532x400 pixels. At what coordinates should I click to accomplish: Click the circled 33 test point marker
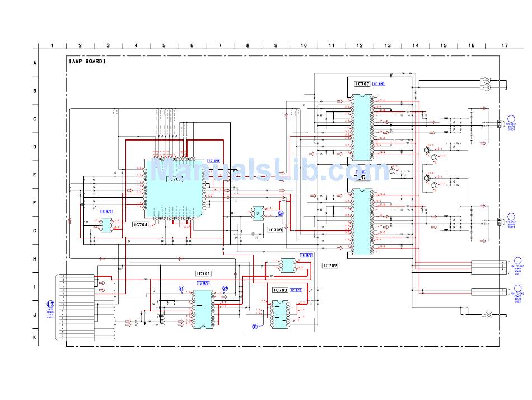(x=255, y=327)
